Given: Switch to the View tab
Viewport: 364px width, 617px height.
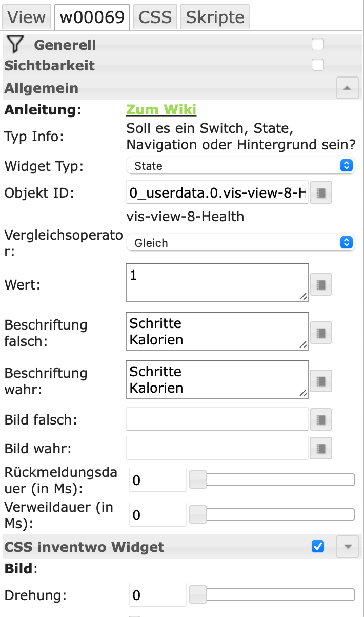Looking at the screenshot, I should click(27, 17).
